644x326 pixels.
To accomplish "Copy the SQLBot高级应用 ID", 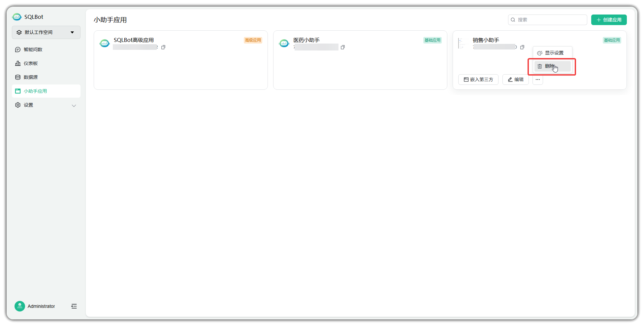I will coord(163,47).
